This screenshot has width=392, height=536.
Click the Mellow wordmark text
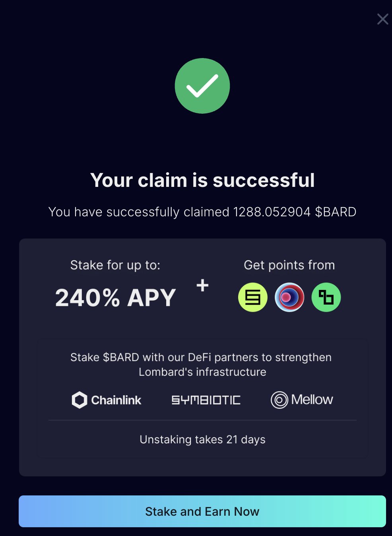[312, 400]
